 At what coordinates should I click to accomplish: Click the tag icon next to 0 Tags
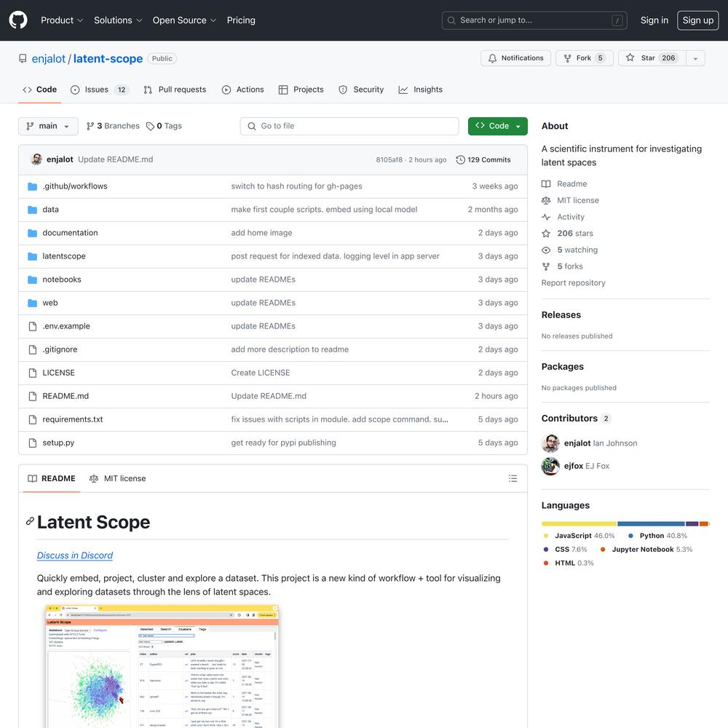click(150, 126)
